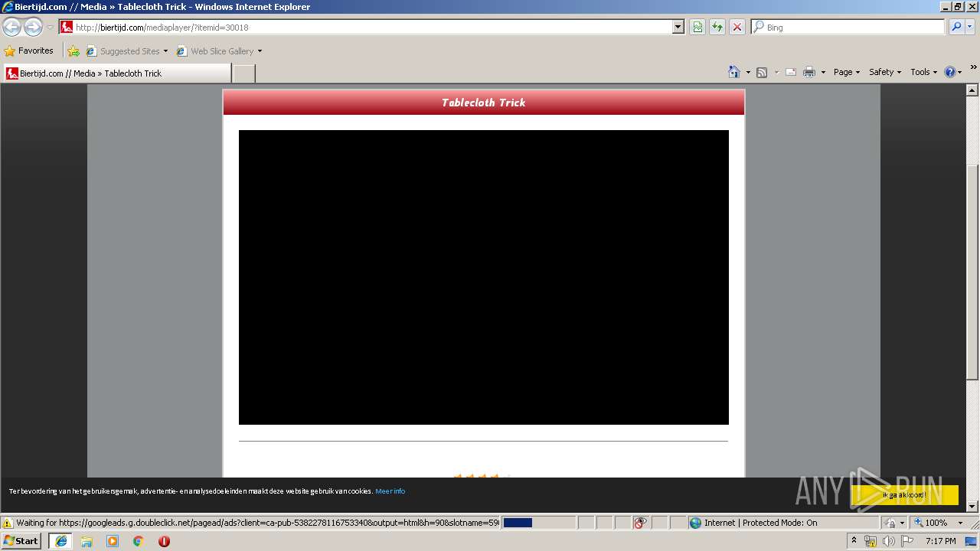The height and width of the screenshot is (551, 980).
Task: Click the Print icon
Action: pos(809,72)
